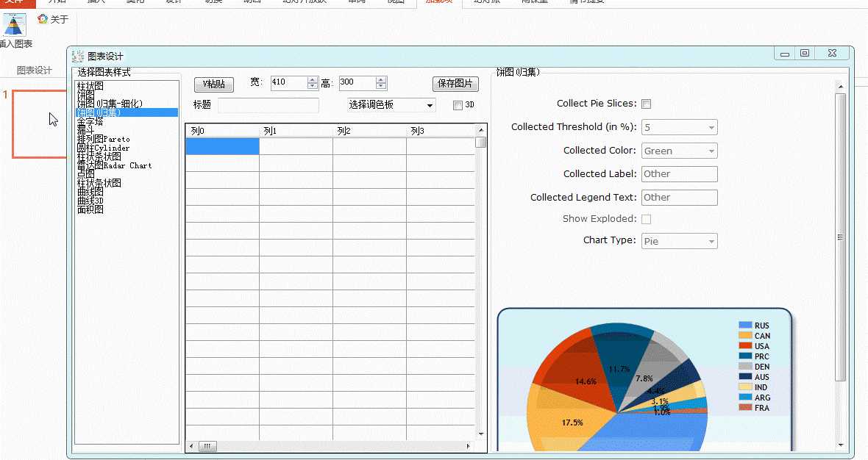Select 柱状图 in the chart style list
This screenshot has height=460, width=868.
tap(90, 86)
